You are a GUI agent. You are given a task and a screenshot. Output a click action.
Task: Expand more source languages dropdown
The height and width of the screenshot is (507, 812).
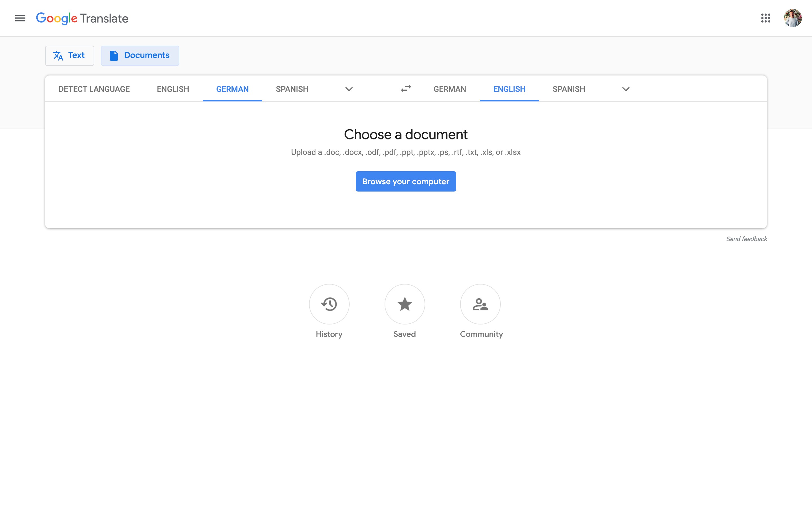coord(348,89)
